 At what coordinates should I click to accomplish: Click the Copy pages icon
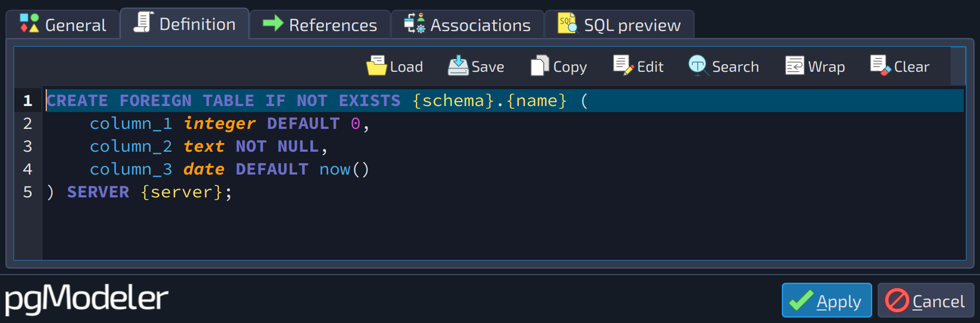(540, 66)
